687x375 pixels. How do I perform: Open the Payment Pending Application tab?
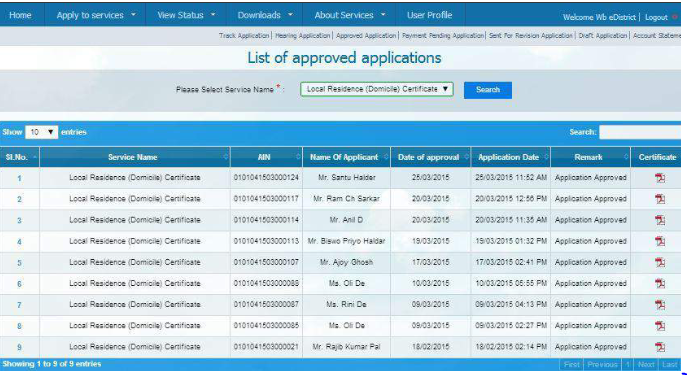pyautogui.click(x=443, y=36)
